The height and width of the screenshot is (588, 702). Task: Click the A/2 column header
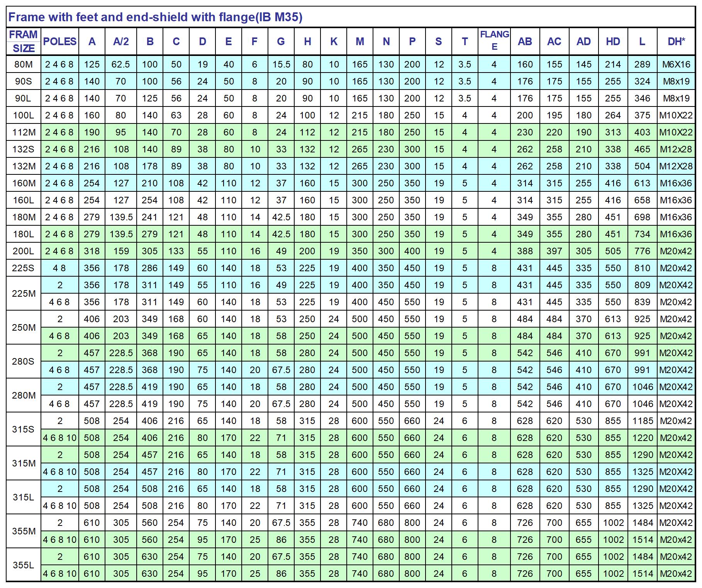coord(121,41)
